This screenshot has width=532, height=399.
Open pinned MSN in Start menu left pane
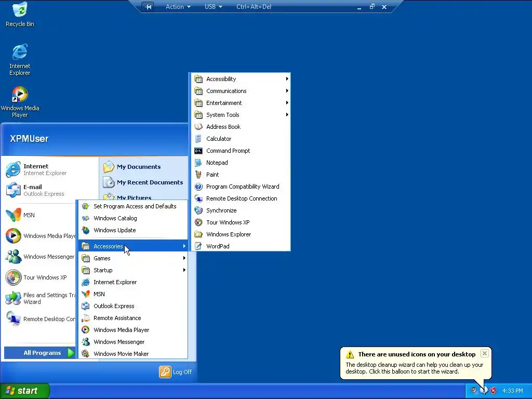click(x=39, y=215)
